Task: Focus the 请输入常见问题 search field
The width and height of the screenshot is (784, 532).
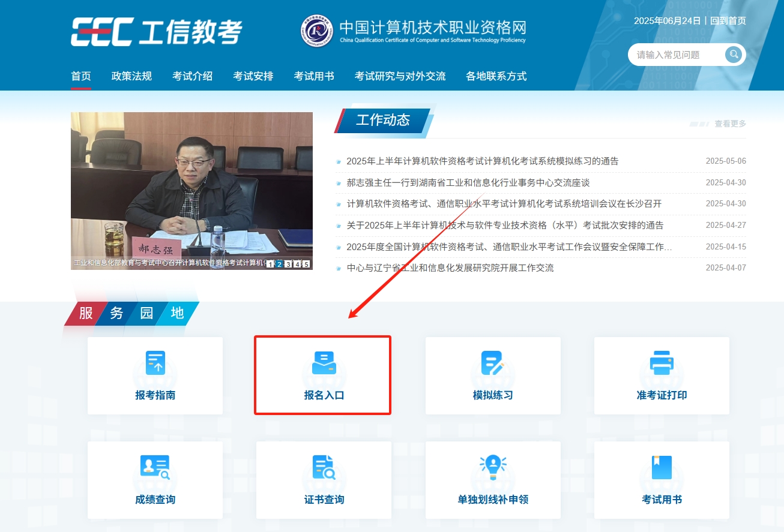Action: 675,55
